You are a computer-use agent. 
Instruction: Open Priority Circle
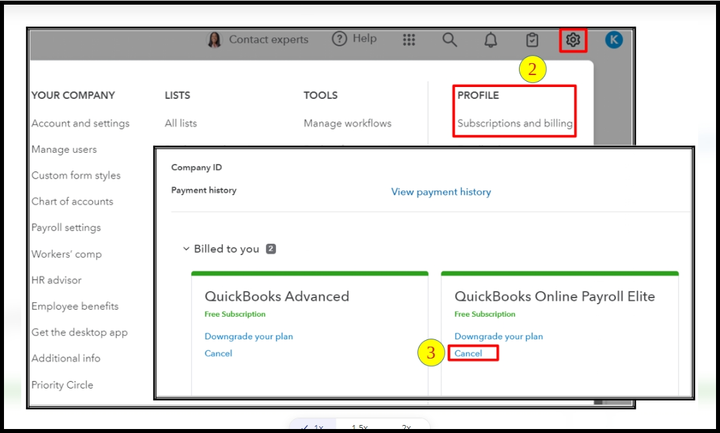pos(62,385)
